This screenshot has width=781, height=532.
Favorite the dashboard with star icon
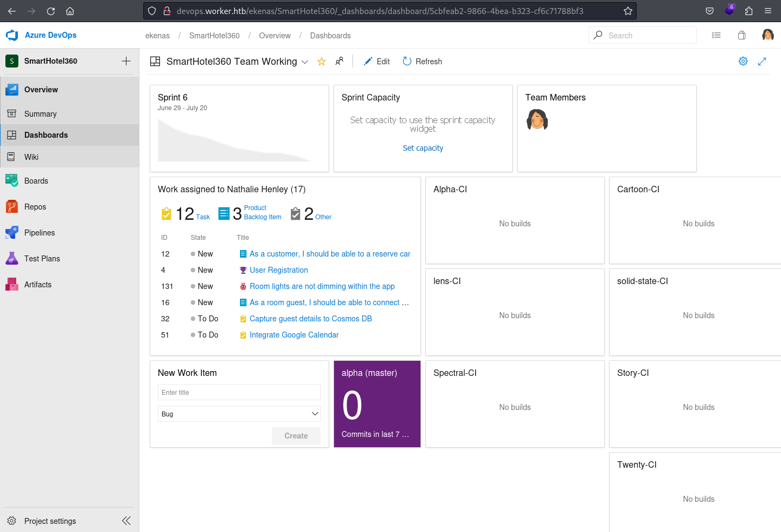[x=322, y=62]
